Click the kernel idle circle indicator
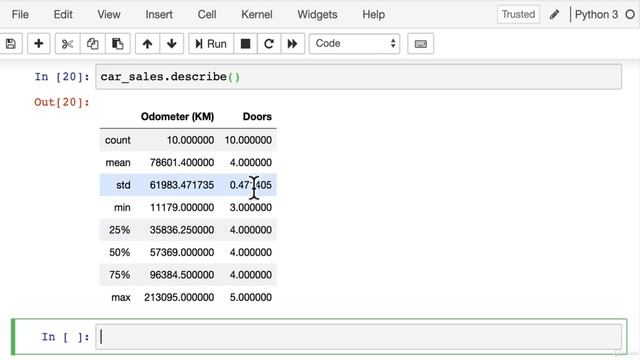The width and height of the screenshot is (640, 360). [x=630, y=15]
